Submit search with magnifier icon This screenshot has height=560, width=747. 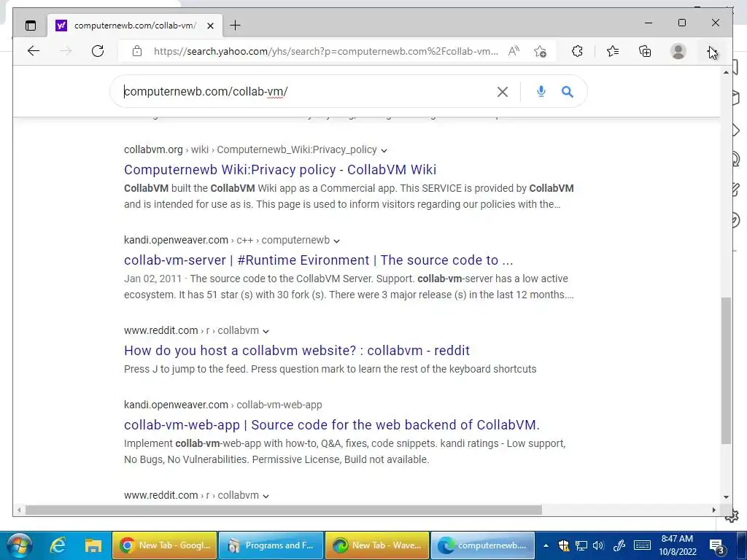coord(567,91)
